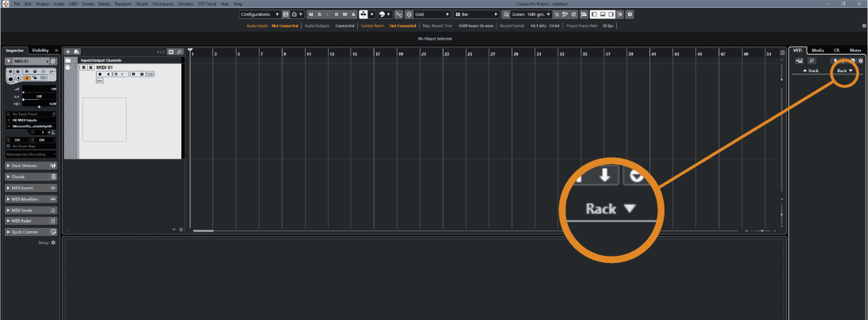Expand the MIDI Modifiers section
868x320 pixels.
[32, 199]
